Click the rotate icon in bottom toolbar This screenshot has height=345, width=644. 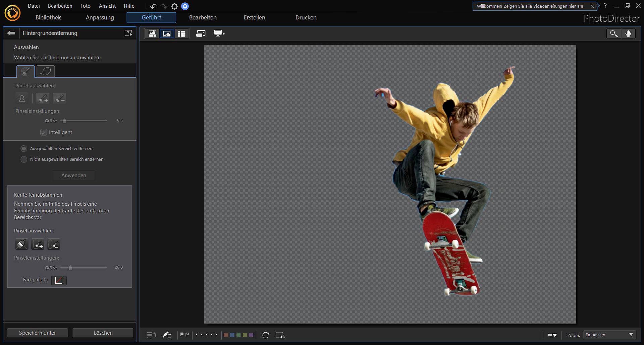point(265,335)
